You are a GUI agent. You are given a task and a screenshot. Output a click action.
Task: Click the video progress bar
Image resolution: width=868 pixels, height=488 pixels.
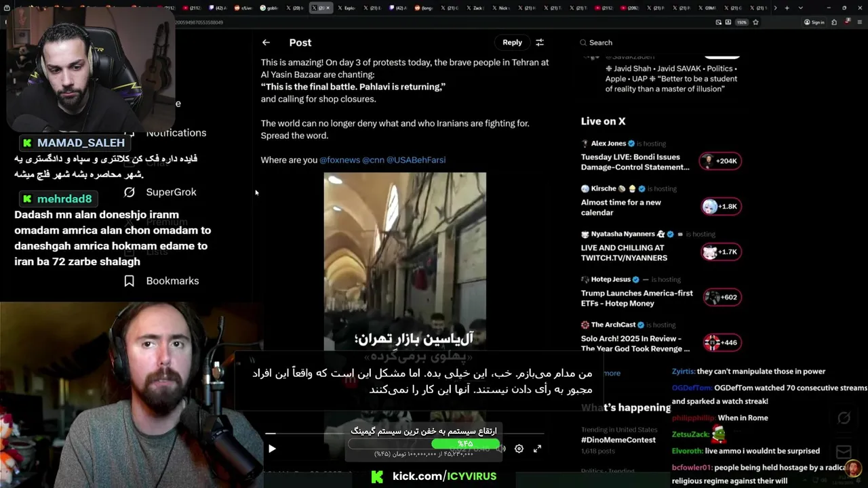[x=405, y=433]
